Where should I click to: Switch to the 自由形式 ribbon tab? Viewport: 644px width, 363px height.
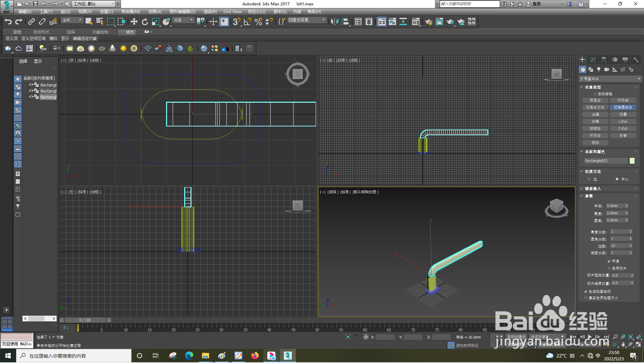(x=41, y=32)
